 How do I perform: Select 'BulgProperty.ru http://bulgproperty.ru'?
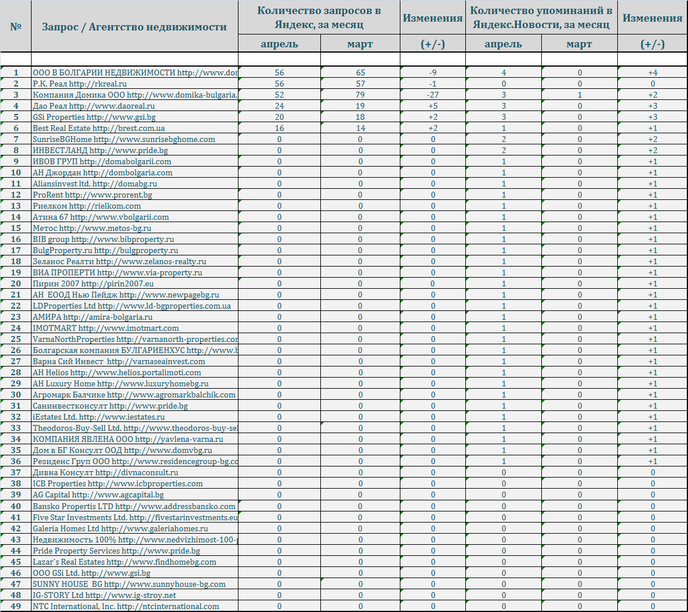pos(135,250)
